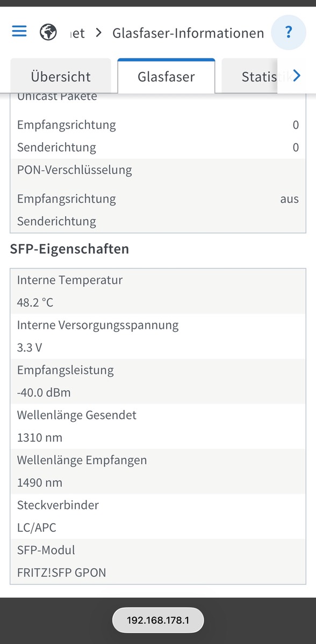Click Wellenlänge Empfangen 1490 nm value
This screenshot has height=644, width=316.
pyautogui.click(x=40, y=482)
